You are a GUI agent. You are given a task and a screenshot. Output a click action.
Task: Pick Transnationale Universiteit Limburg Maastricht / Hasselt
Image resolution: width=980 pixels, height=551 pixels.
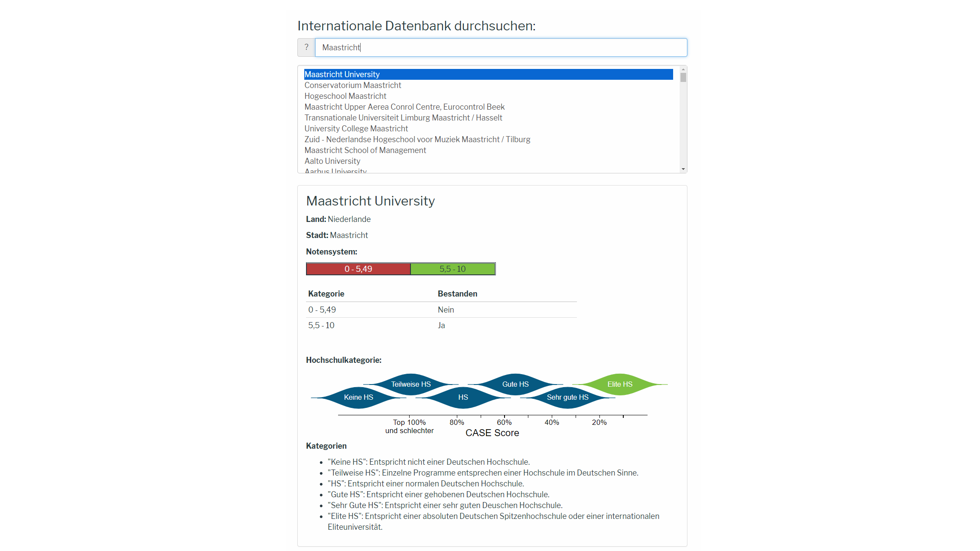[488, 117]
